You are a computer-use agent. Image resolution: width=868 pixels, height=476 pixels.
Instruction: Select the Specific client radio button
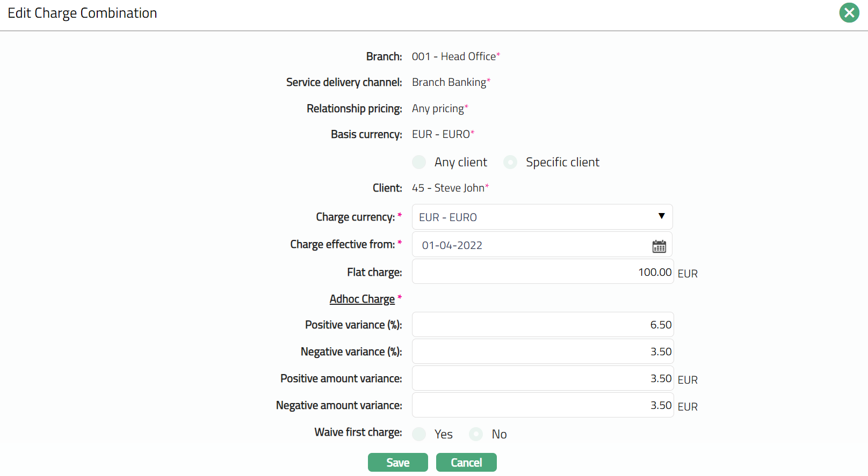[x=510, y=162]
